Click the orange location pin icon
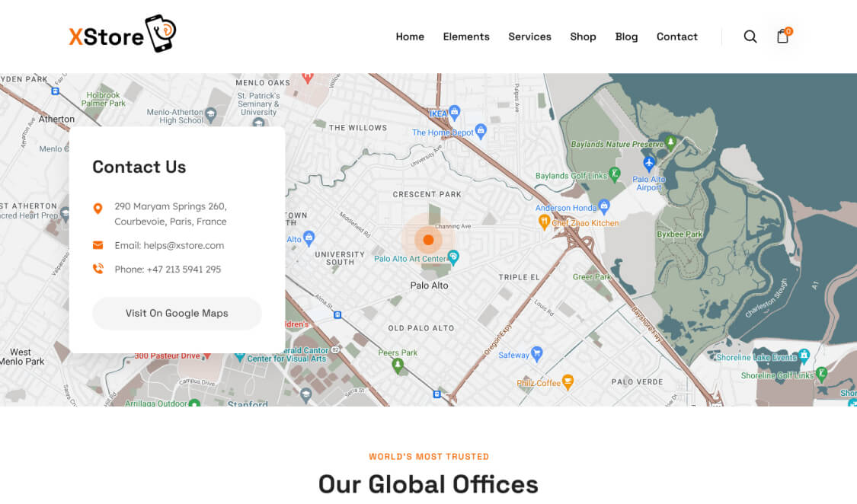857x504 pixels. (98, 208)
